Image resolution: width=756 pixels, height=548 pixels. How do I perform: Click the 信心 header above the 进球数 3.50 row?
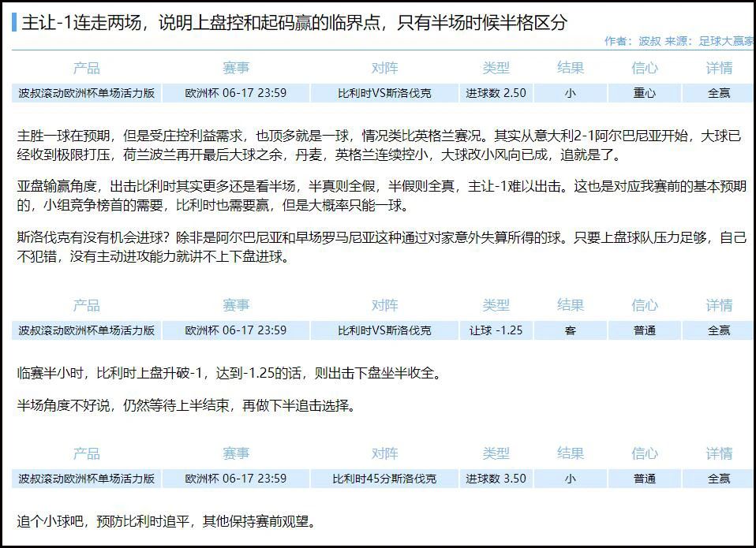click(x=645, y=453)
